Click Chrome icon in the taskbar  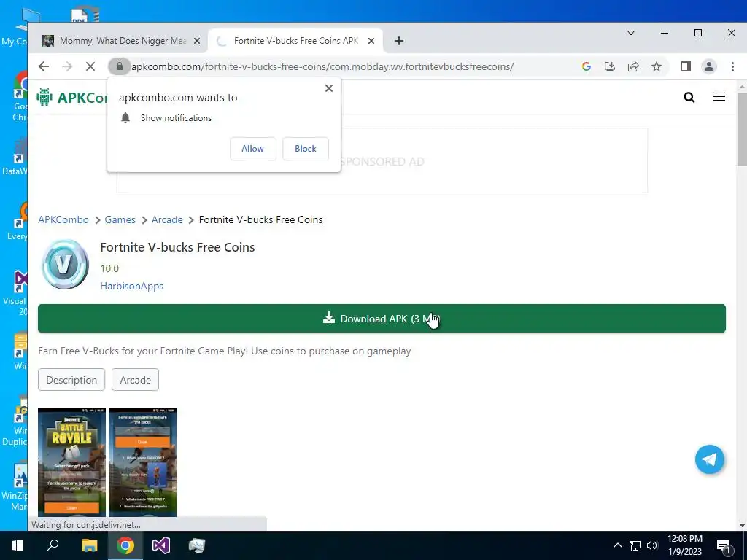point(125,545)
